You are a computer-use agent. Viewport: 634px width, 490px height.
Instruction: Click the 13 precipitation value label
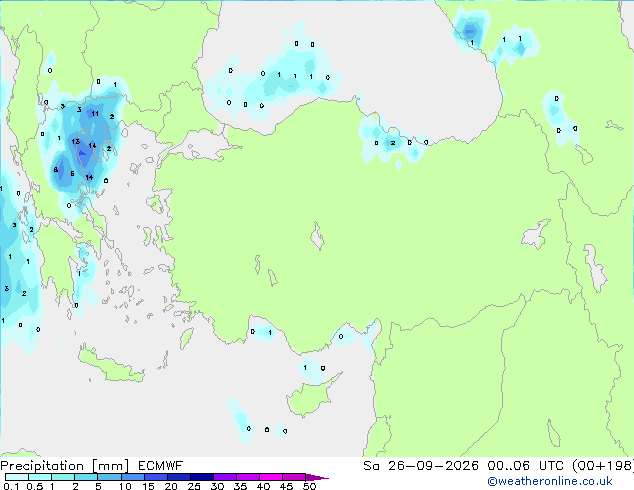[76, 142]
